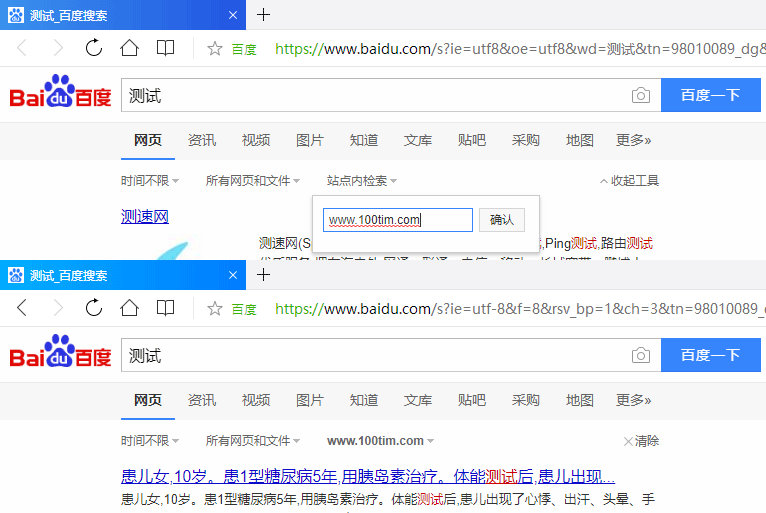766x513 pixels.
Task: Select 知道 tab in upper window
Action: (x=364, y=140)
